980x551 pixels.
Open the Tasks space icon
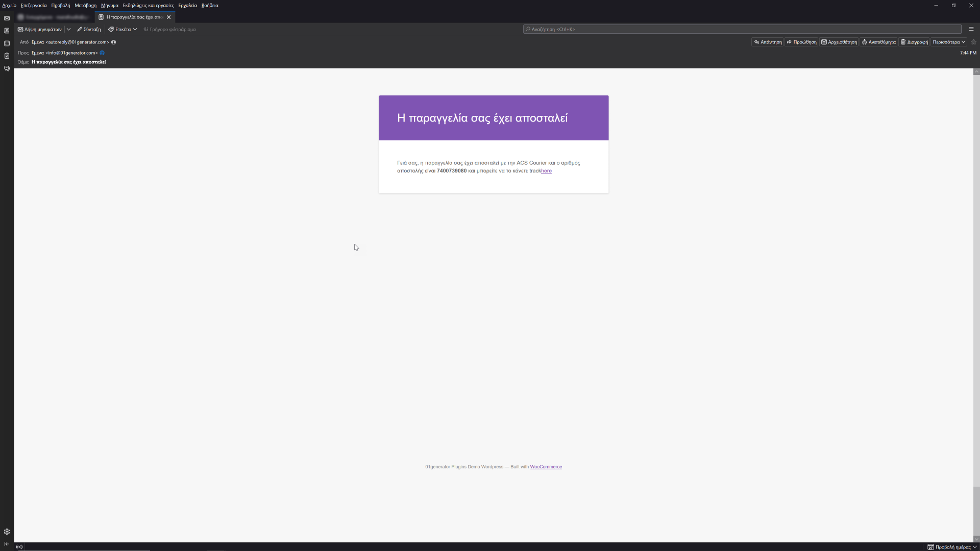(7, 56)
